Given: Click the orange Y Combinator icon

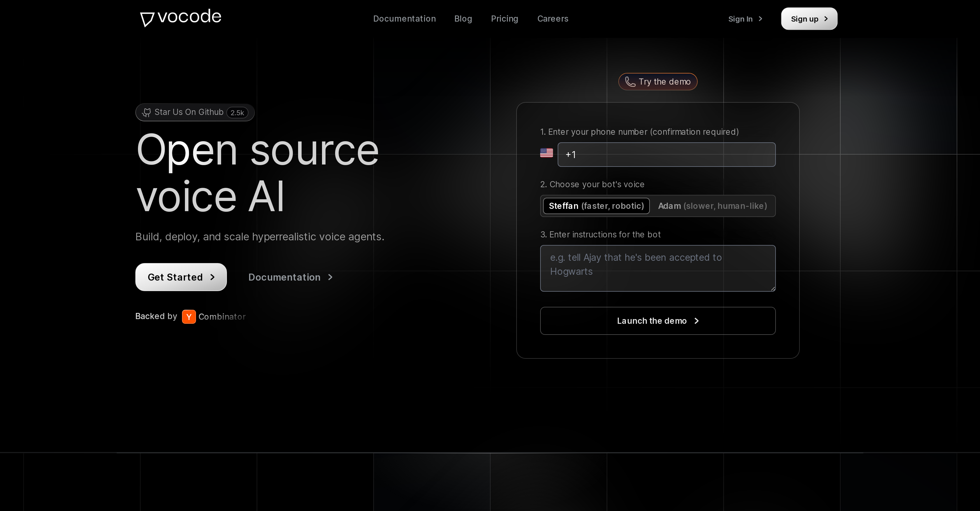Looking at the screenshot, I should coord(189,316).
